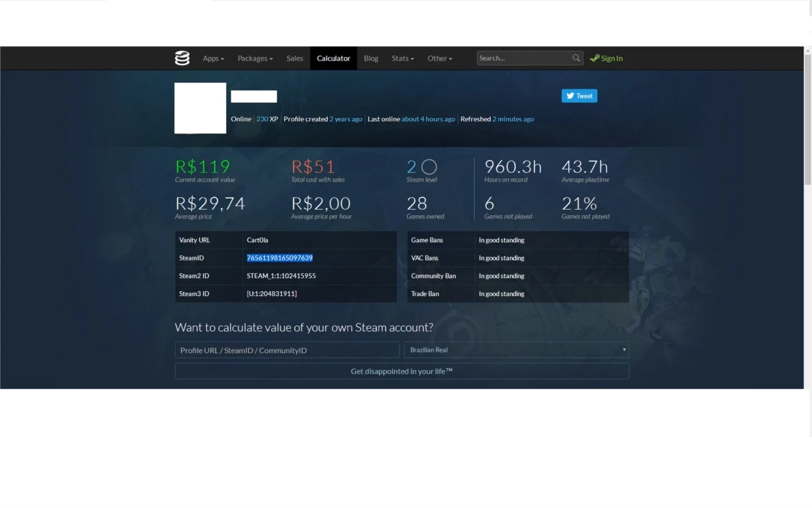Click the Sign In link
Screen dimensions: 812x508
click(x=612, y=59)
